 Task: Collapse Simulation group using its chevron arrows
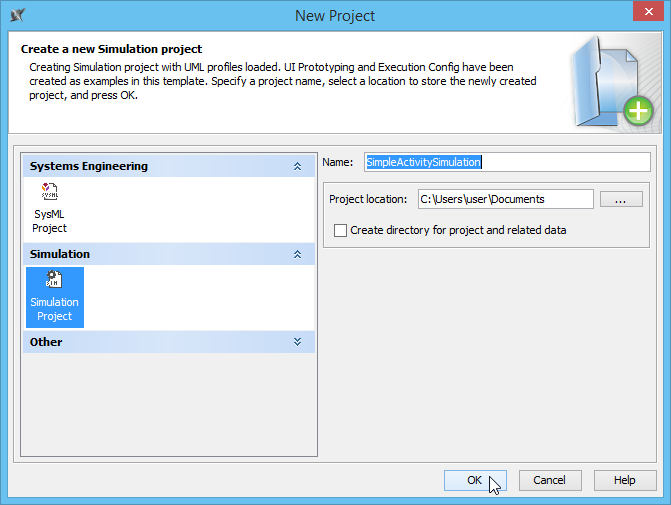click(297, 254)
